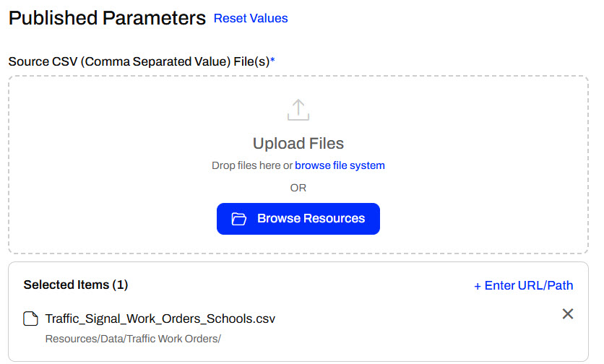Image resolution: width=604 pixels, height=364 pixels.
Task: Click the upload arrow icon
Action: click(x=298, y=110)
